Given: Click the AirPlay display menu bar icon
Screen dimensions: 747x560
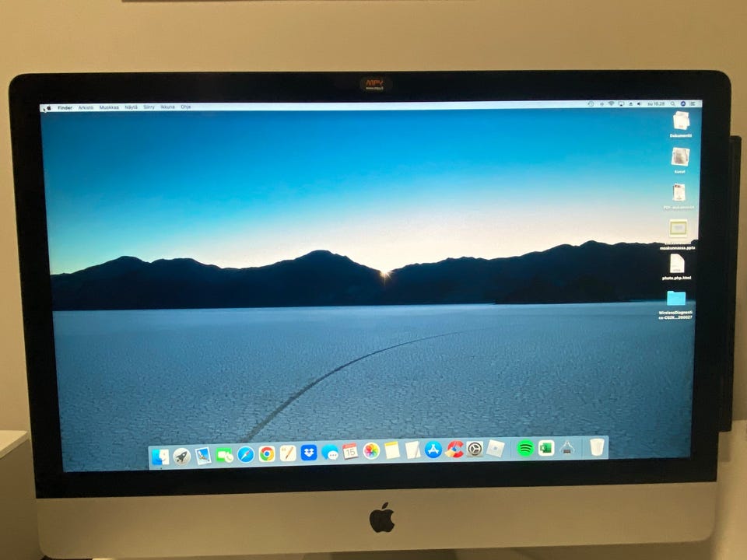Looking at the screenshot, I should [x=621, y=103].
